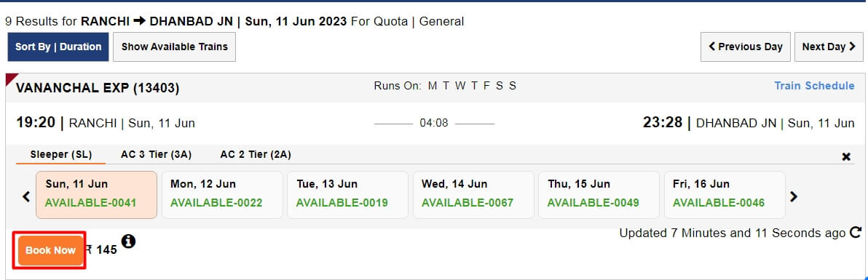Go to Next Day results

coord(829,47)
